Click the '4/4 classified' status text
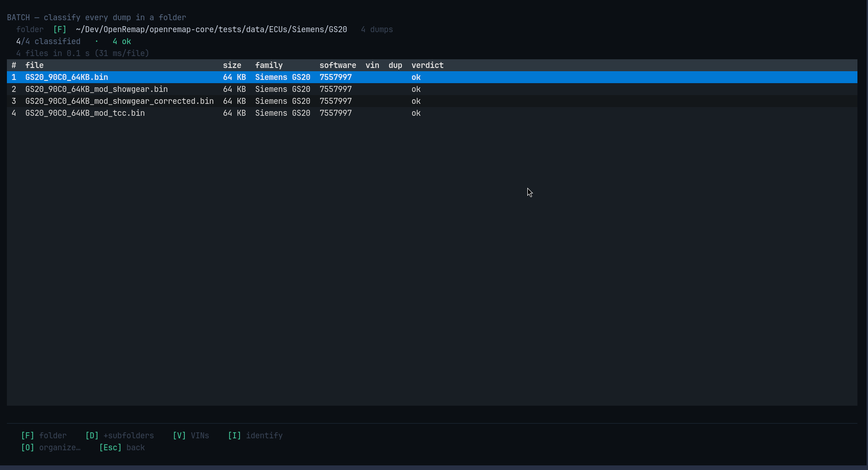Viewport: 868px width, 470px height. point(48,41)
